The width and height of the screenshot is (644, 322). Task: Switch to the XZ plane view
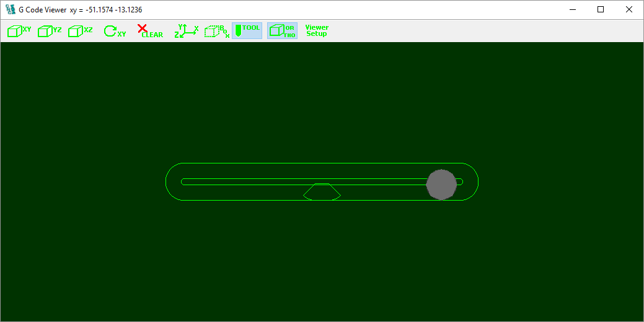(x=80, y=31)
